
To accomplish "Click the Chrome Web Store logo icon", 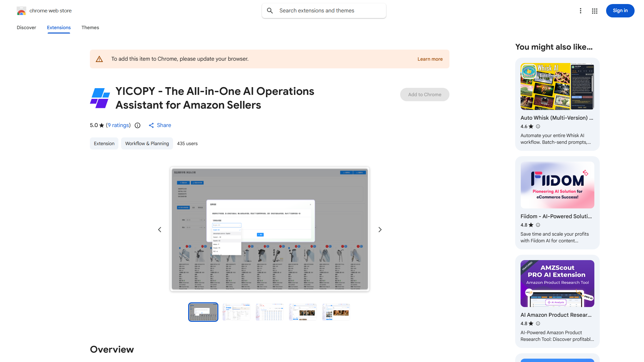I will coord(21,11).
